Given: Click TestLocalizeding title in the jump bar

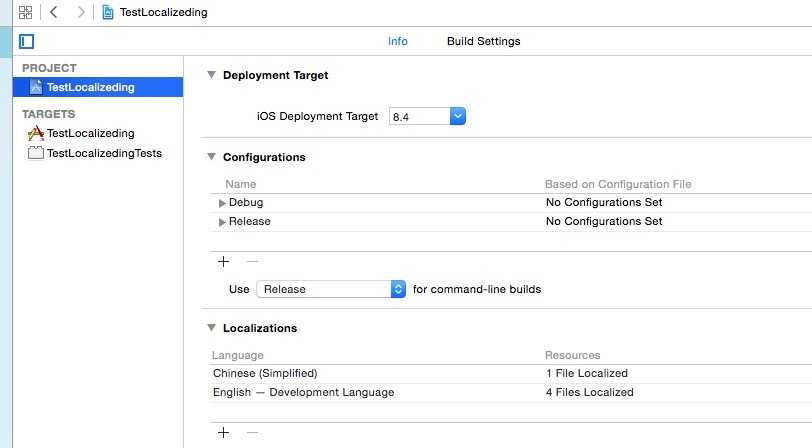Looking at the screenshot, I should [164, 12].
